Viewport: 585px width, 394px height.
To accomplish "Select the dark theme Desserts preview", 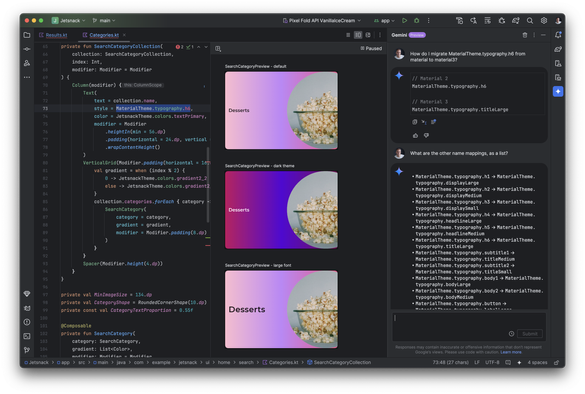I will [281, 210].
